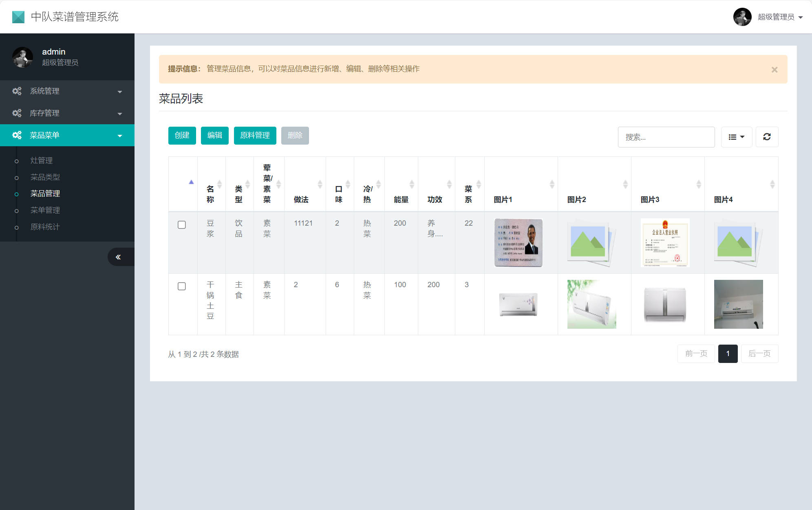Image resolution: width=812 pixels, height=510 pixels.
Task: Click the 系统管理 gears icon
Action: (17, 91)
